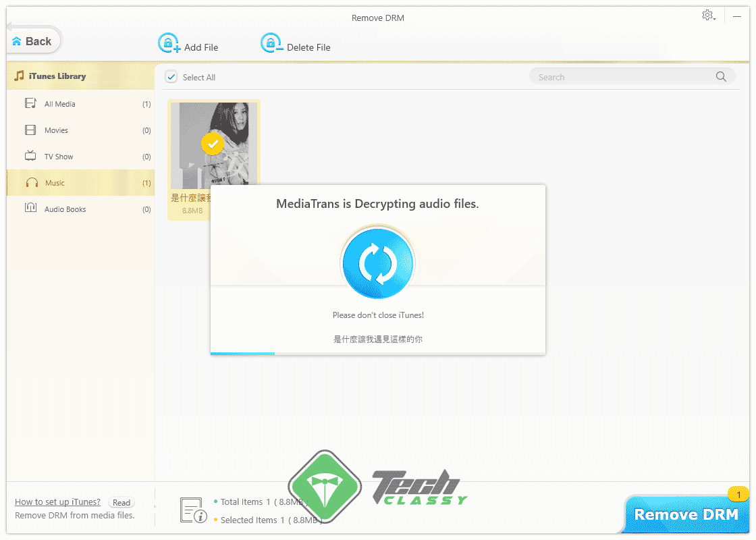This screenshot has height=540, width=756.
Task: Go back using the Back button
Action: point(32,41)
